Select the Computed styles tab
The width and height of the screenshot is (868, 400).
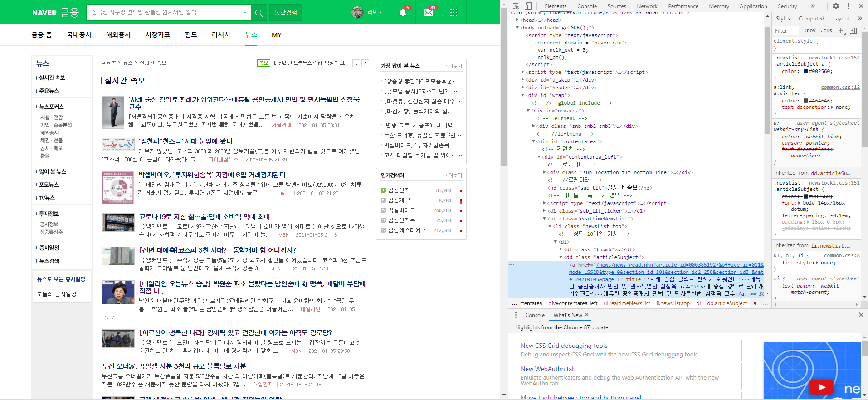click(x=811, y=19)
